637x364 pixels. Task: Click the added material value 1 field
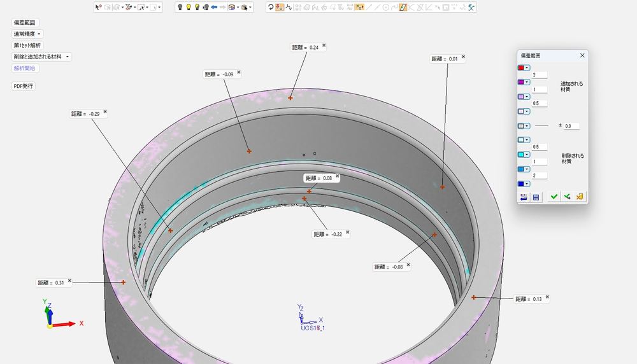(540, 89)
